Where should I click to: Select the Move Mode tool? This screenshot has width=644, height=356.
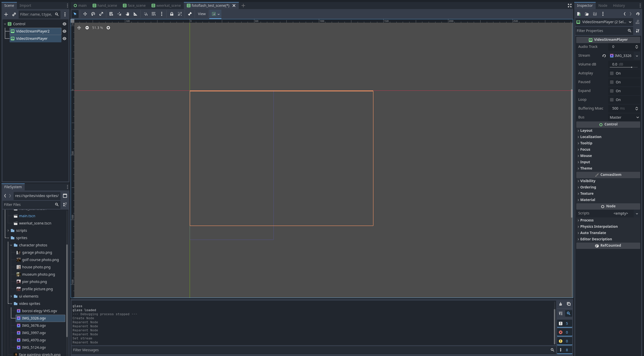(85, 14)
